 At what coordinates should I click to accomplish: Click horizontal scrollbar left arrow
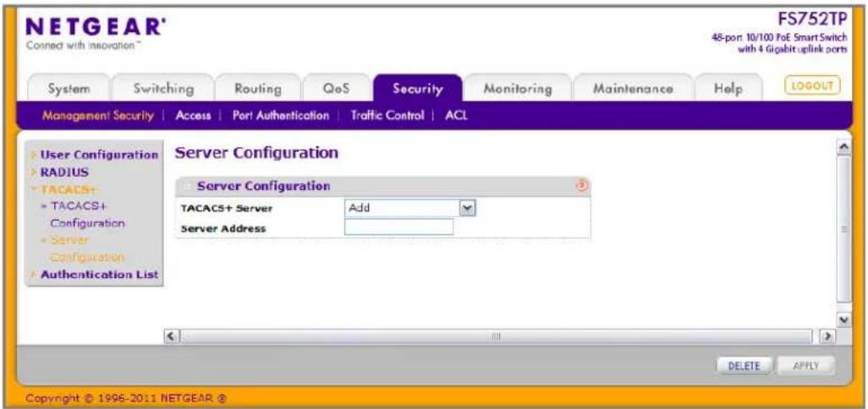tap(172, 335)
